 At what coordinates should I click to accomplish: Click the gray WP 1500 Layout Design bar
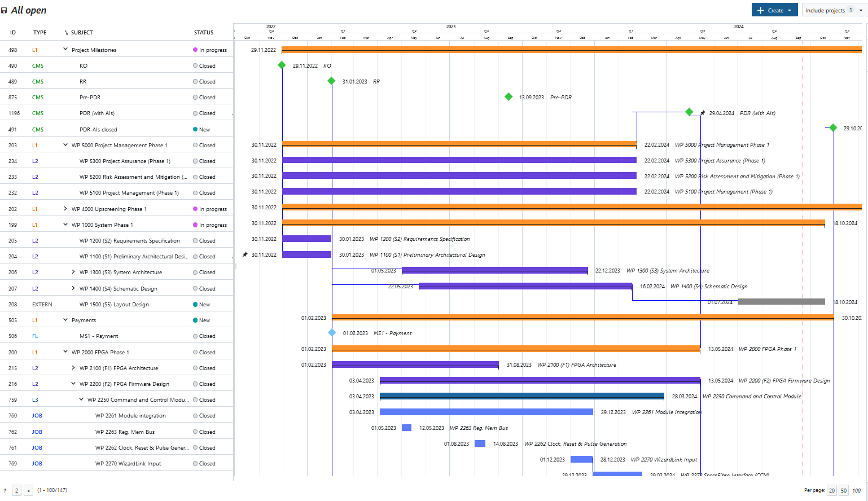(781, 302)
